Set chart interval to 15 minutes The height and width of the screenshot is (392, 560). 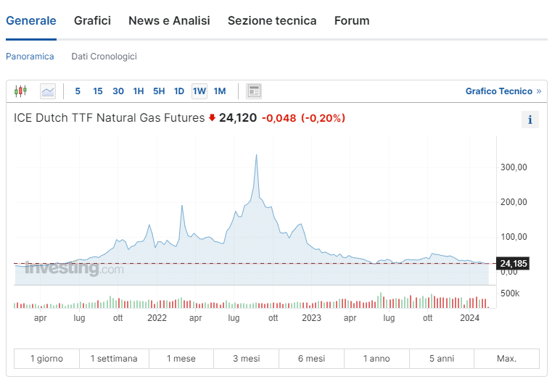pyautogui.click(x=98, y=91)
